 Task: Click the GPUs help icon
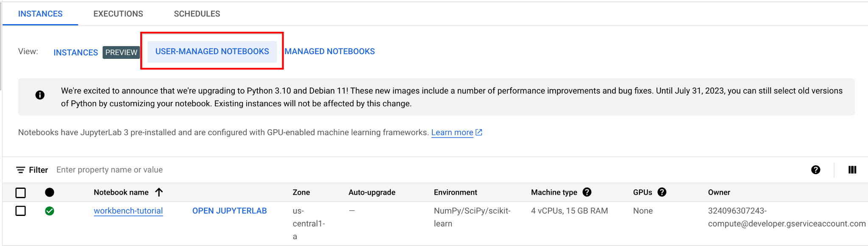pos(662,192)
